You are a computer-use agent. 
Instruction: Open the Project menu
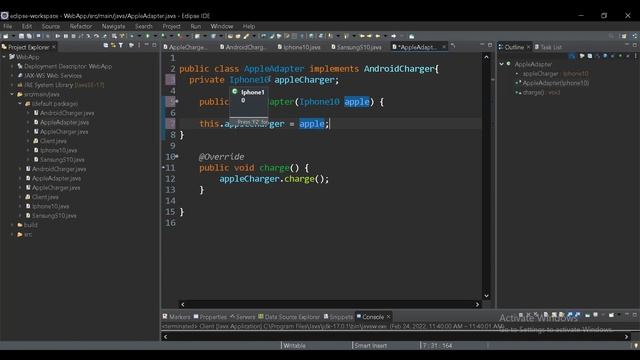click(x=171, y=27)
